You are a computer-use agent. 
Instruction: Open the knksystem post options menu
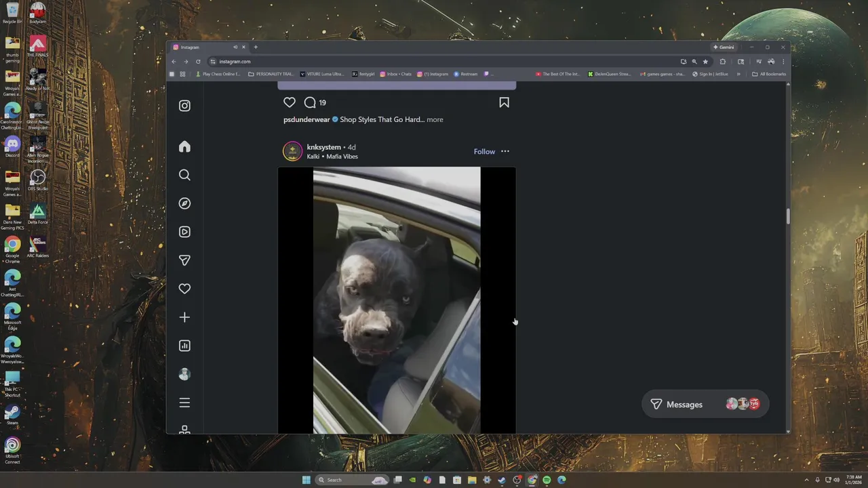[505, 152]
